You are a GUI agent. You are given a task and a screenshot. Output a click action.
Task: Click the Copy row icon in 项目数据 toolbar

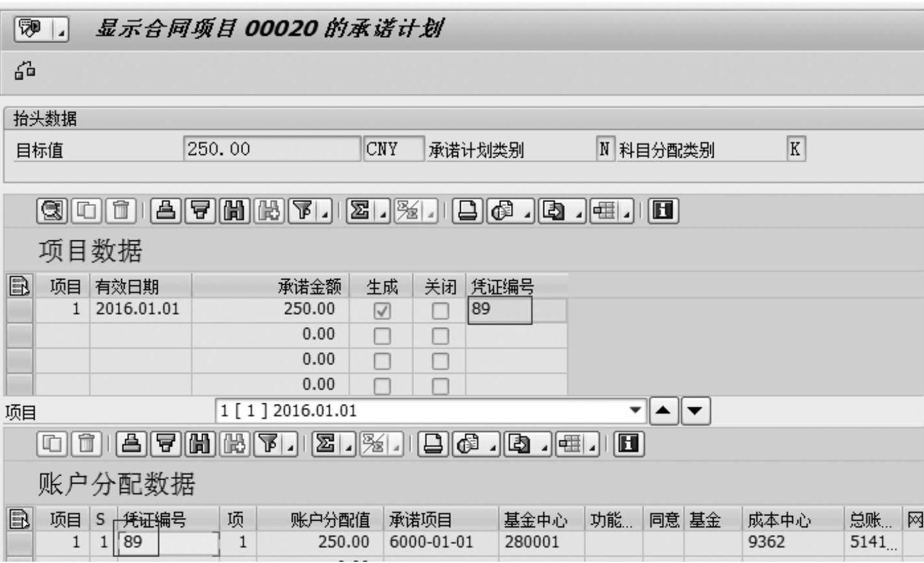[86, 210]
